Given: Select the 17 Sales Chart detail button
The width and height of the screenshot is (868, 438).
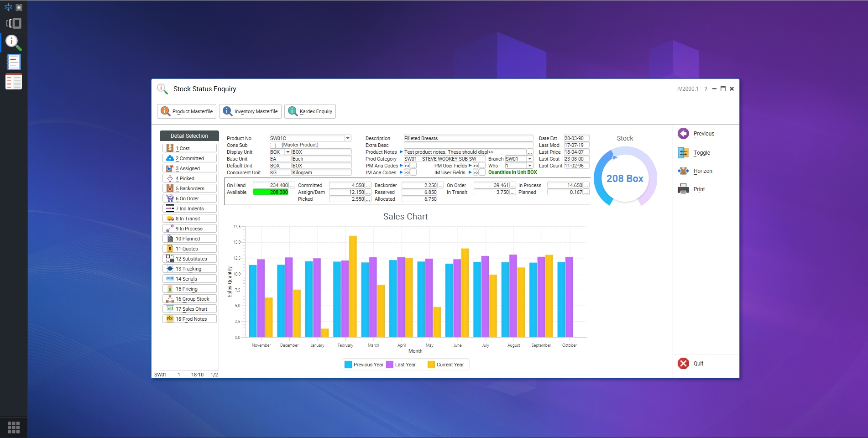Looking at the screenshot, I should coord(189,308).
